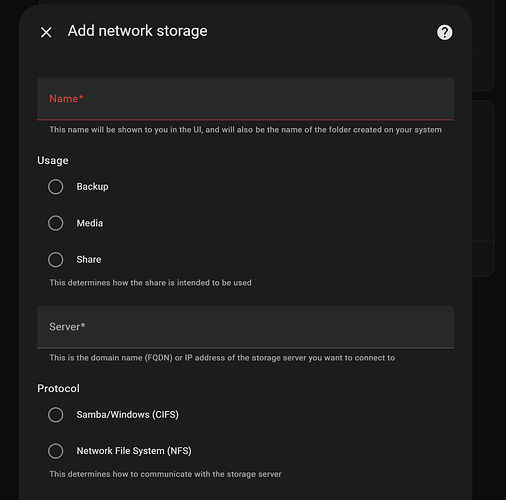This screenshot has width=506, height=500.
Task: Click the Backup option label text
Action: point(92,187)
